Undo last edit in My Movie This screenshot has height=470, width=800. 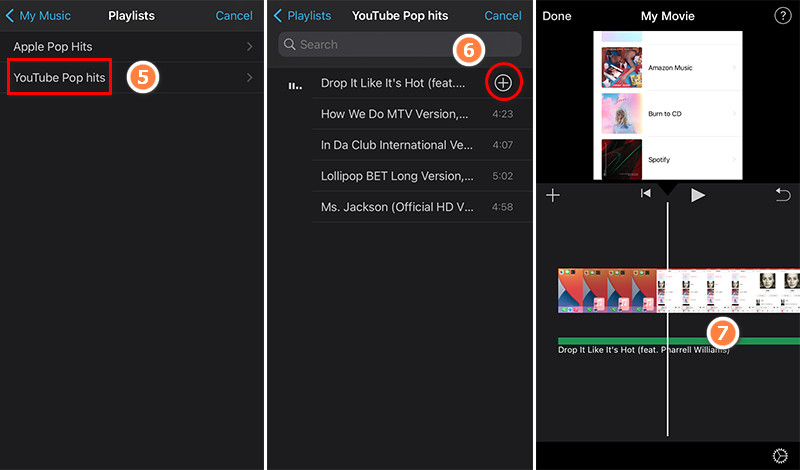click(x=783, y=194)
